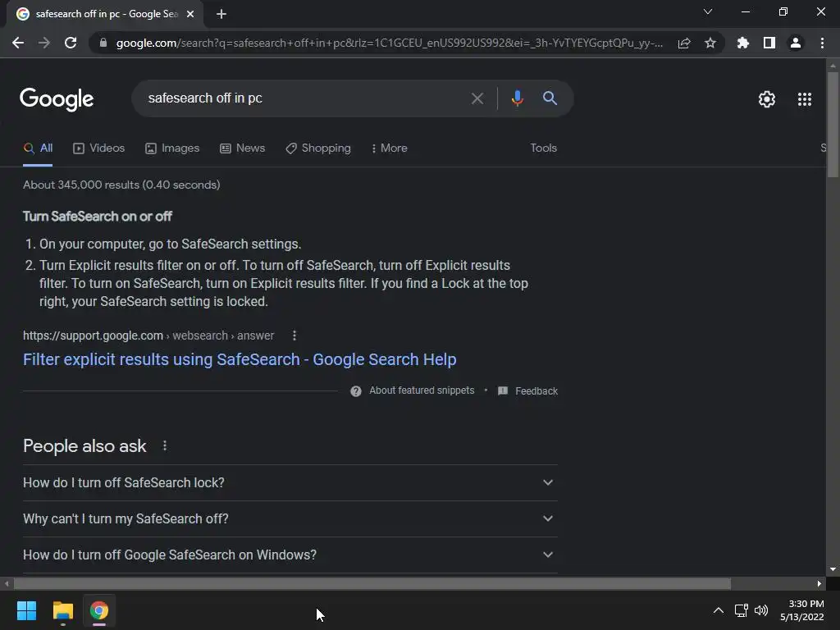This screenshot has width=840, height=630.
Task: Click the address bar URL
Action: coord(390,43)
